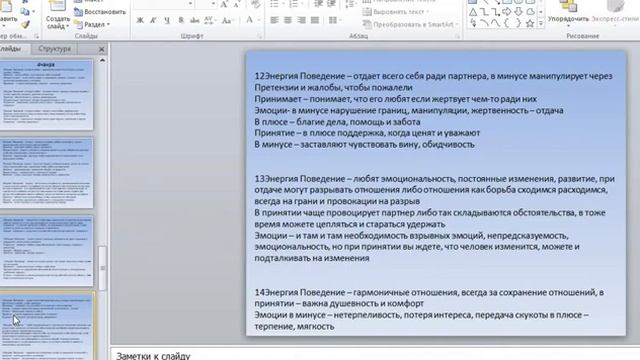Image resolution: width=640 pixels, height=360 pixels.
Task: Toggle italic formatting (К)
Action: [x=153, y=20]
